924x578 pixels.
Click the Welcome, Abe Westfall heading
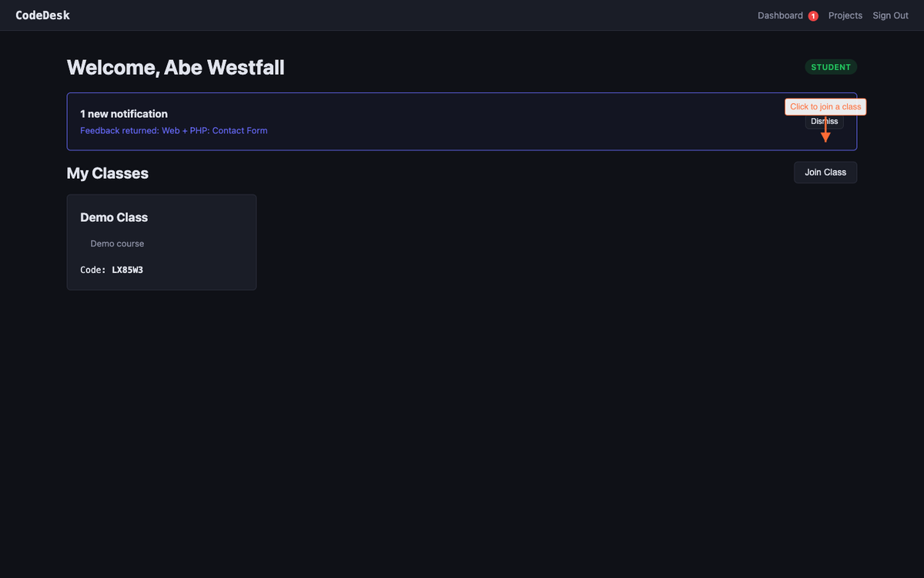[x=176, y=68]
